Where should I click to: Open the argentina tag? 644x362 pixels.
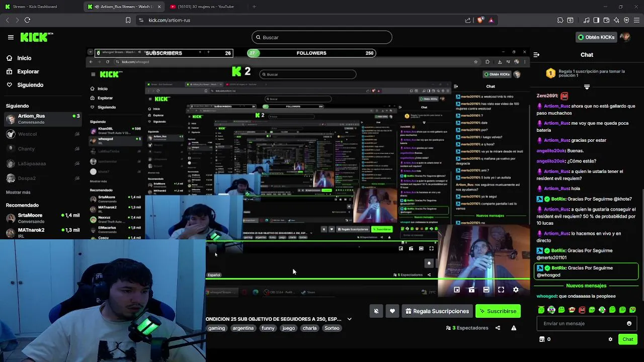[243, 328]
